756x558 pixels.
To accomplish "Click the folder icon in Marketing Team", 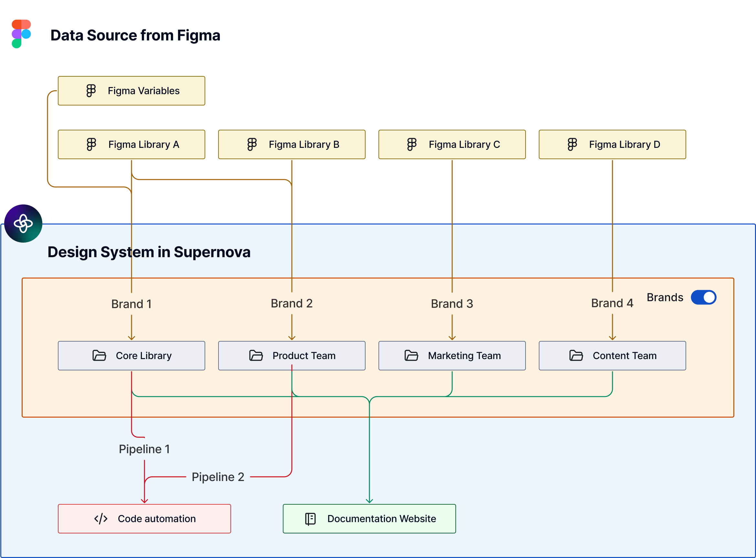I will point(411,355).
